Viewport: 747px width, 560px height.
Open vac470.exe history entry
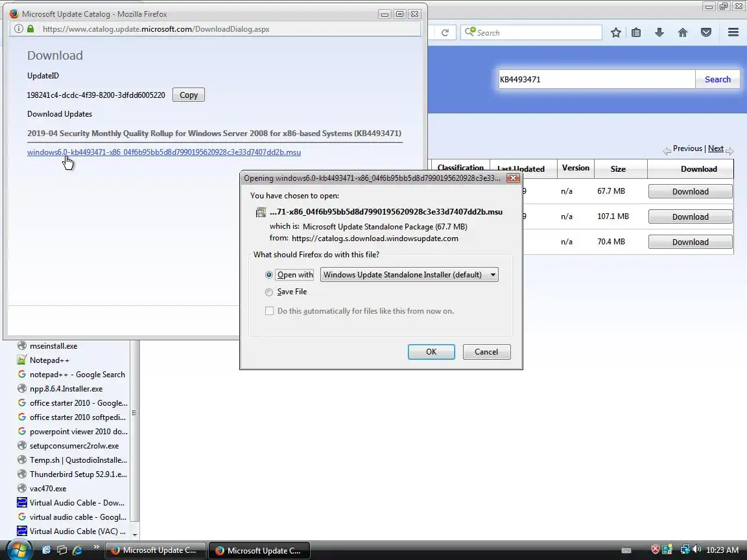pos(47,489)
